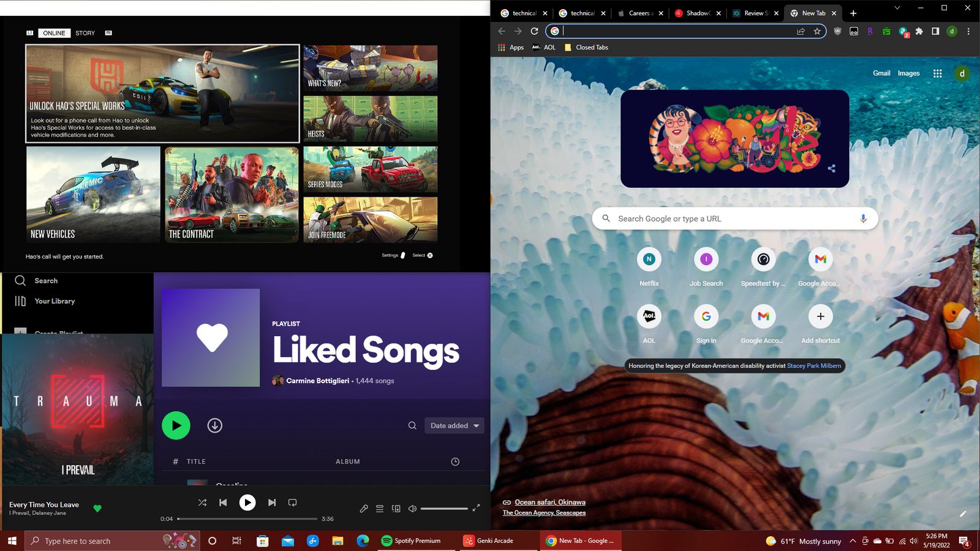Switch to the STORY tab

click(x=85, y=33)
